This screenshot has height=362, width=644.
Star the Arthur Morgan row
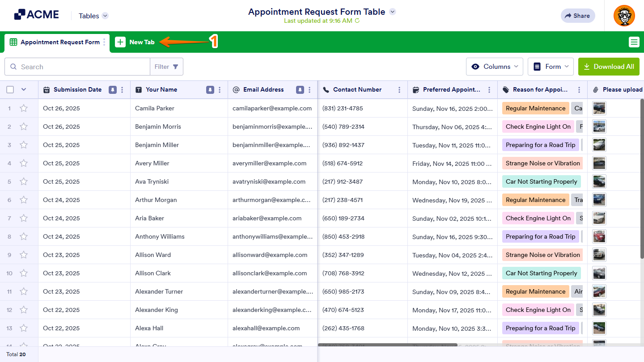click(24, 200)
